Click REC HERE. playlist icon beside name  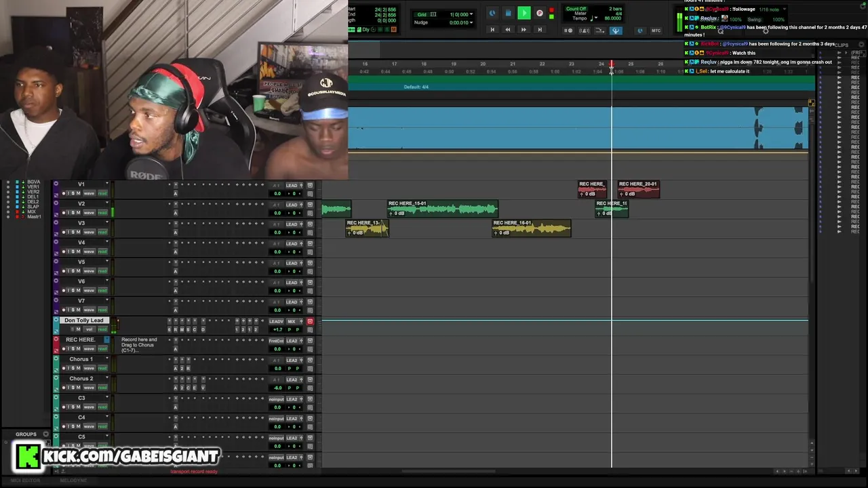pos(106,340)
